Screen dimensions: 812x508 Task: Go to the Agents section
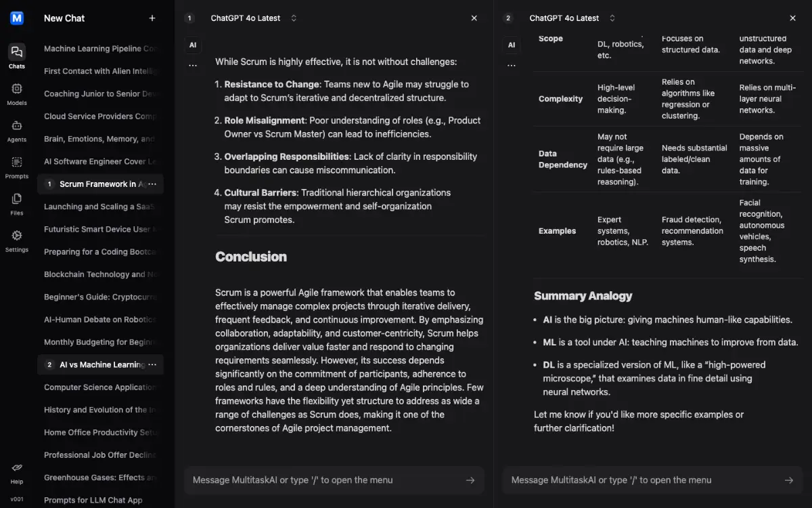17,130
